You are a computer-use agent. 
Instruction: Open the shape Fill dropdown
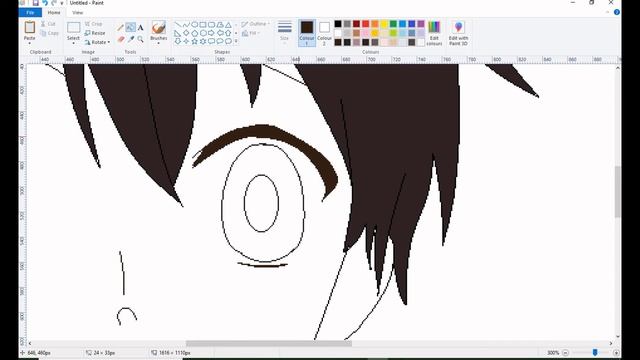tap(251, 33)
